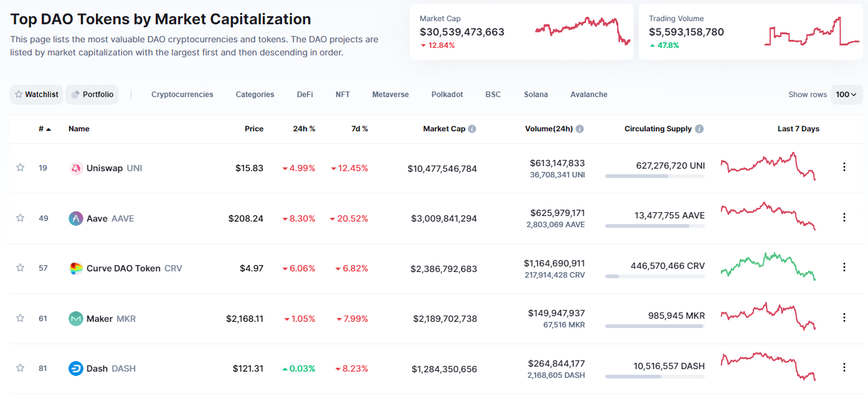
Task: Open Curve DAO Token 7-day sparkline chart
Action: tap(768, 266)
